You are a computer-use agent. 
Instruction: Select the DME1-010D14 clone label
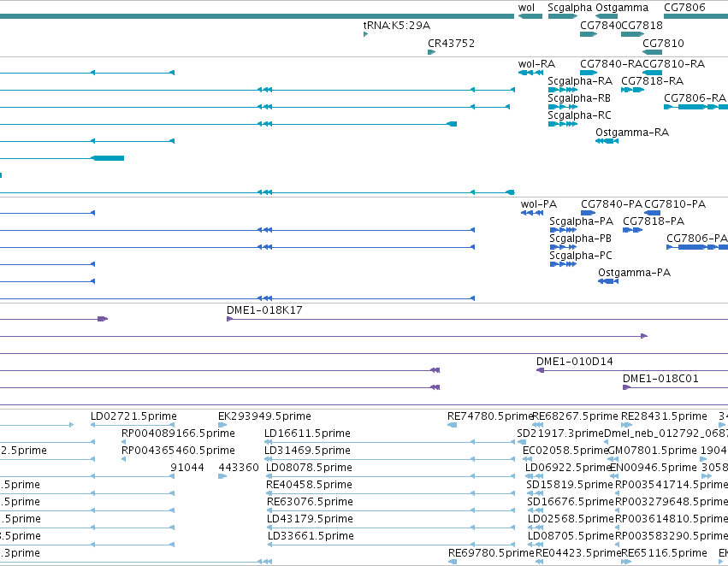(574, 362)
